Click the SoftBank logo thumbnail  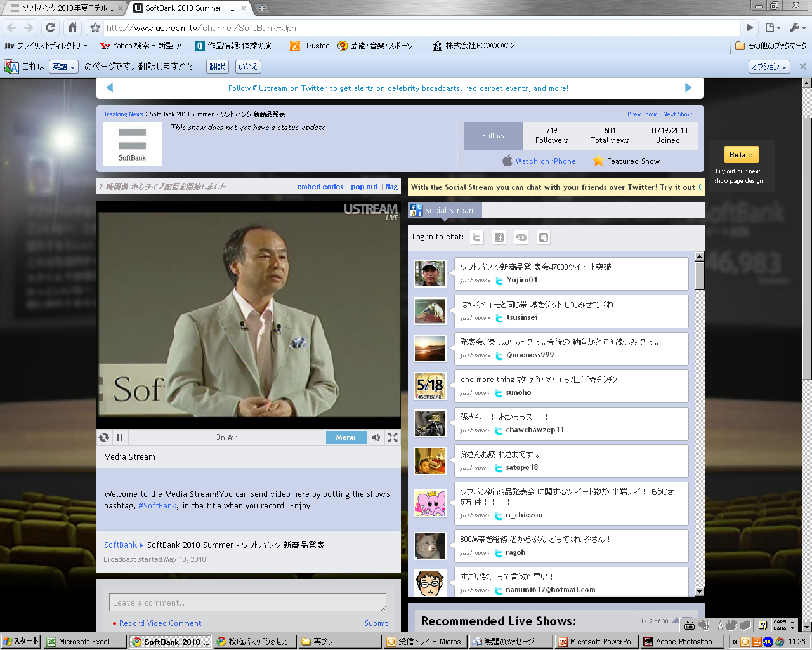[x=132, y=144]
